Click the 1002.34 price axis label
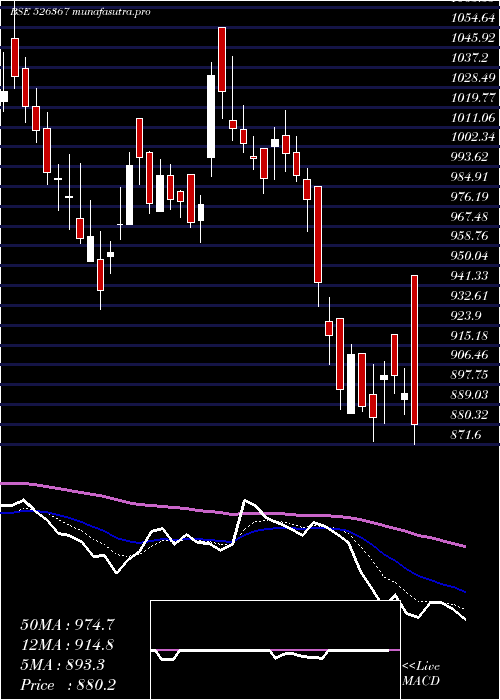500x700 pixels. (473, 137)
